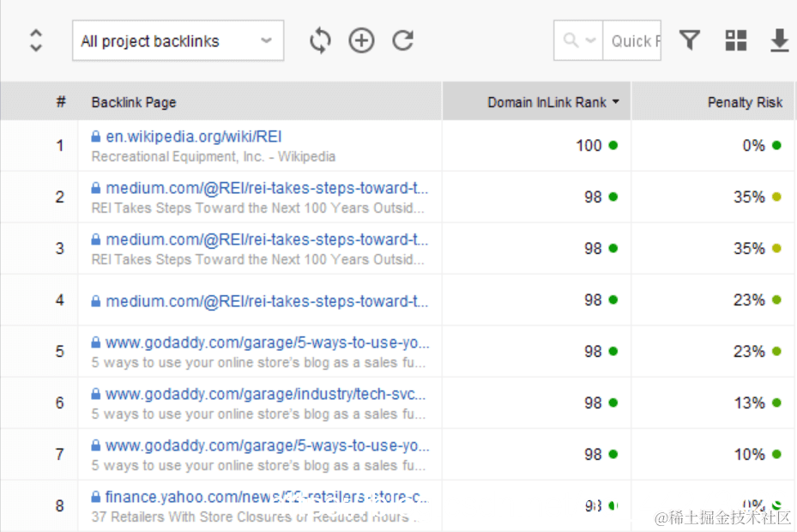Open godaddy.com 5-ways link in row 7
Screen dimensions: 797x532
[268, 445]
